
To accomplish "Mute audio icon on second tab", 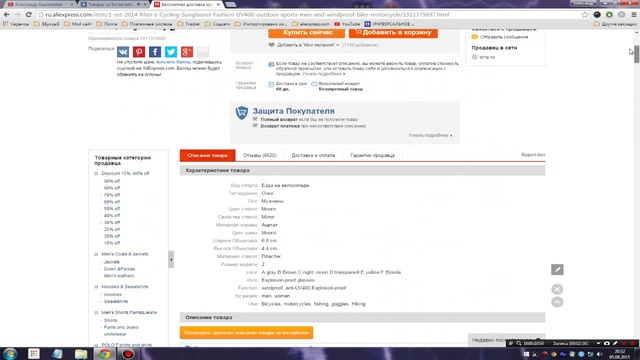I will [x=139, y=4].
